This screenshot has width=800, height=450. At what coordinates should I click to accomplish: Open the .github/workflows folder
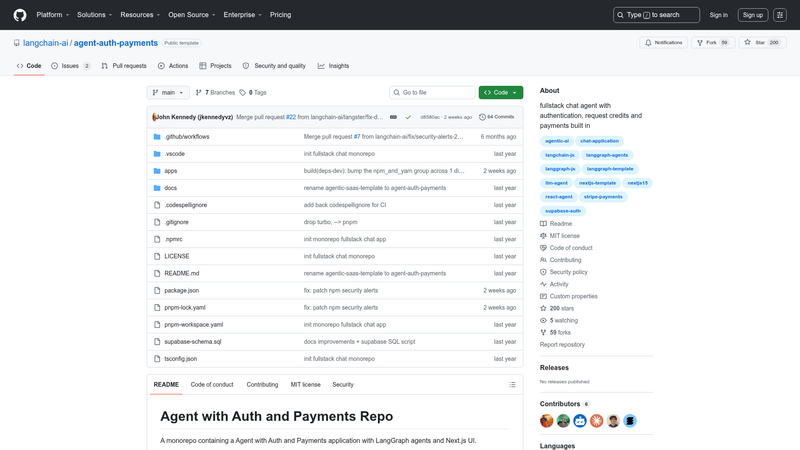[x=187, y=137]
